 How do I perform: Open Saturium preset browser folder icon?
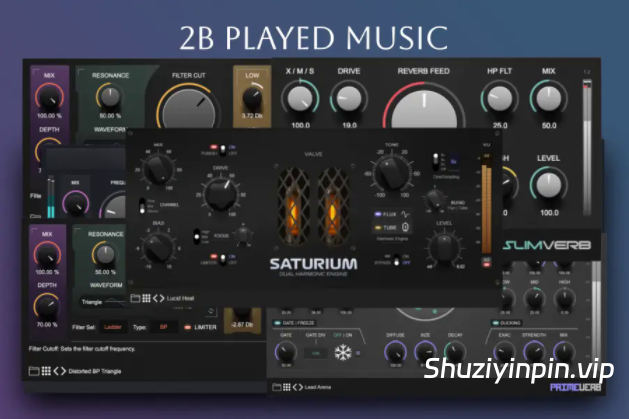tap(135, 298)
